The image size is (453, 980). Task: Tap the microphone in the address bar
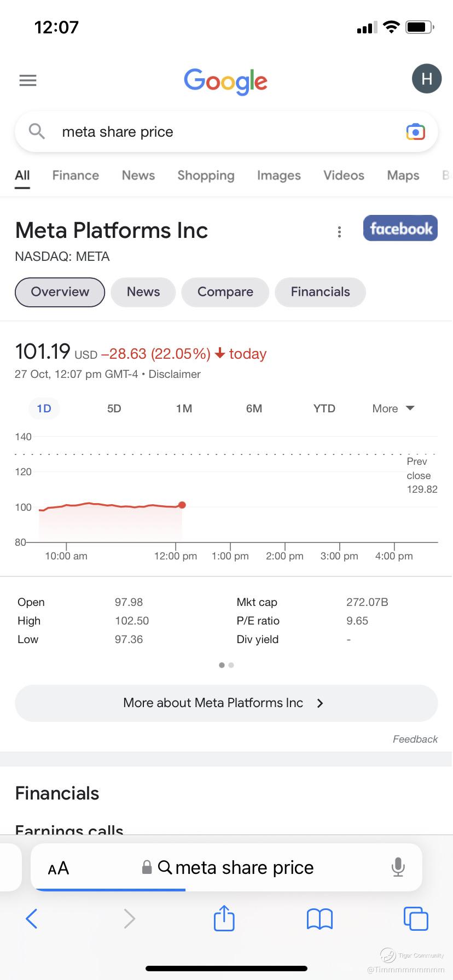pos(398,867)
